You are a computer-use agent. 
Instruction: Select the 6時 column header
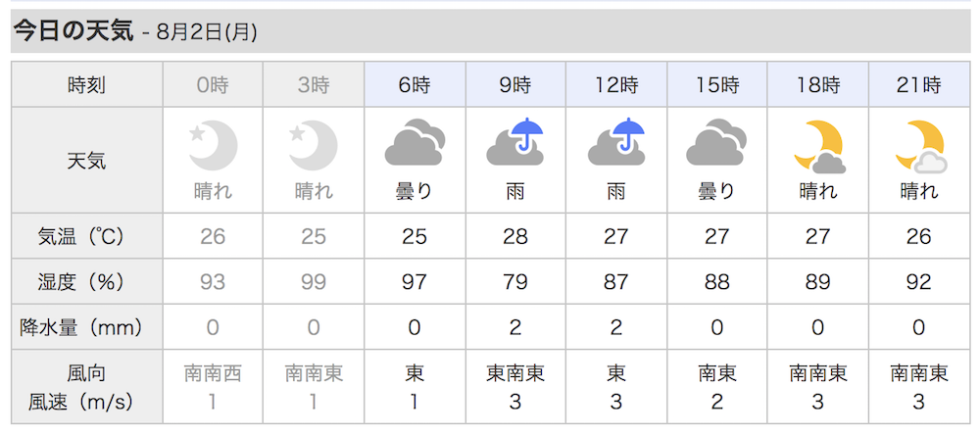click(415, 84)
